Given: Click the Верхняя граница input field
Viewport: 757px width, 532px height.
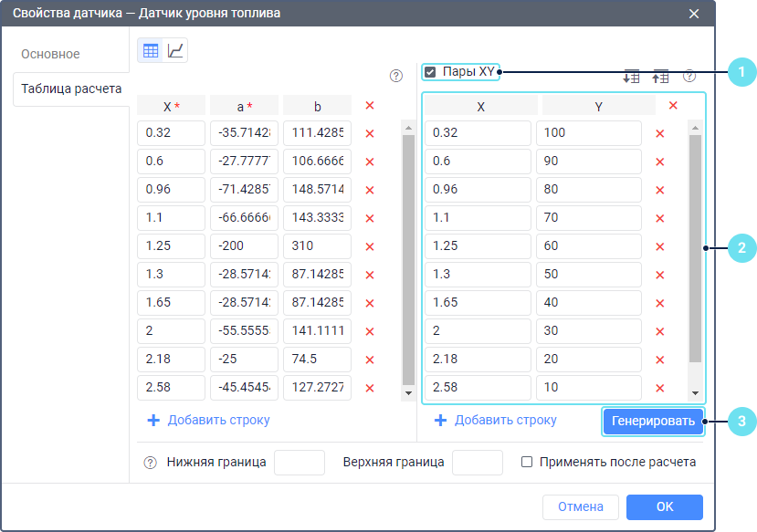Looking at the screenshot, I should click(x=477, y=463).
